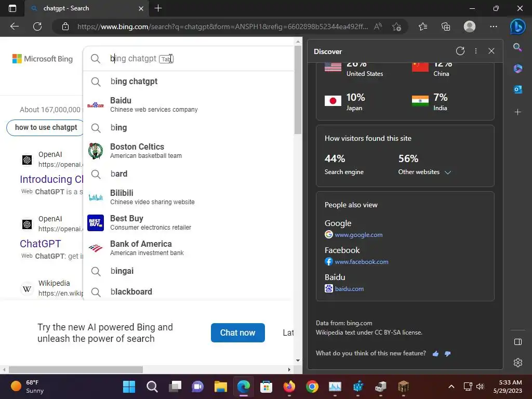
Task: Open www.facebook.com link
Action: click(362, 262)
